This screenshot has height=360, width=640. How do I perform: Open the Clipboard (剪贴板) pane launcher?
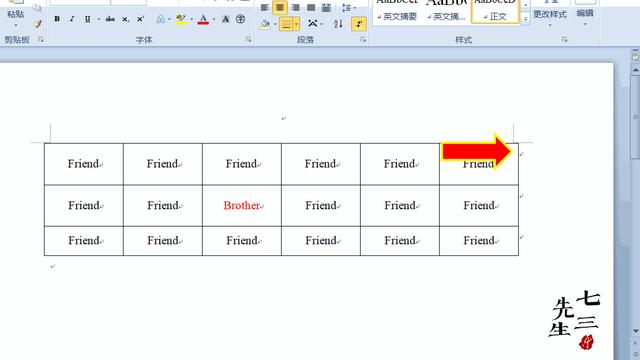41,40
